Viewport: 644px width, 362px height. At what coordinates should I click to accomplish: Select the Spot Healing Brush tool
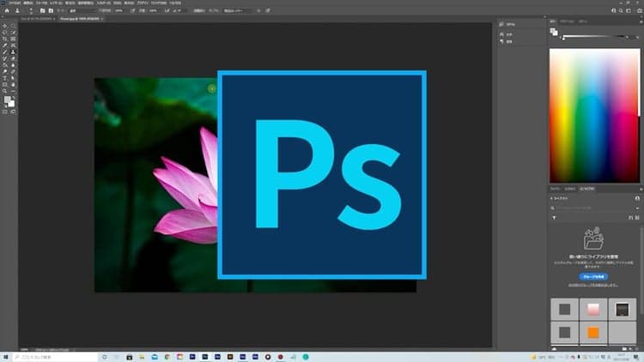13,45
